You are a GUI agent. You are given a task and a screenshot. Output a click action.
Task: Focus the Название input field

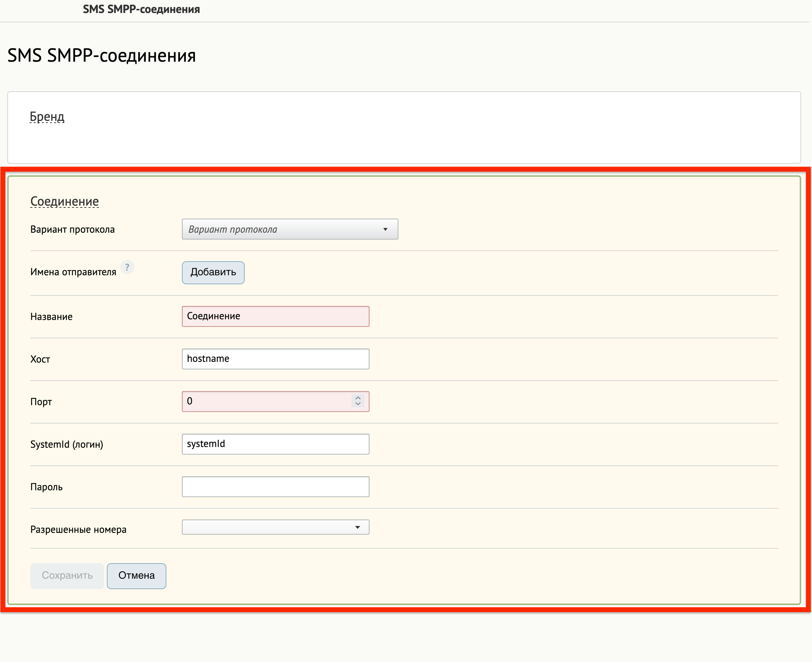coord(275,316)
